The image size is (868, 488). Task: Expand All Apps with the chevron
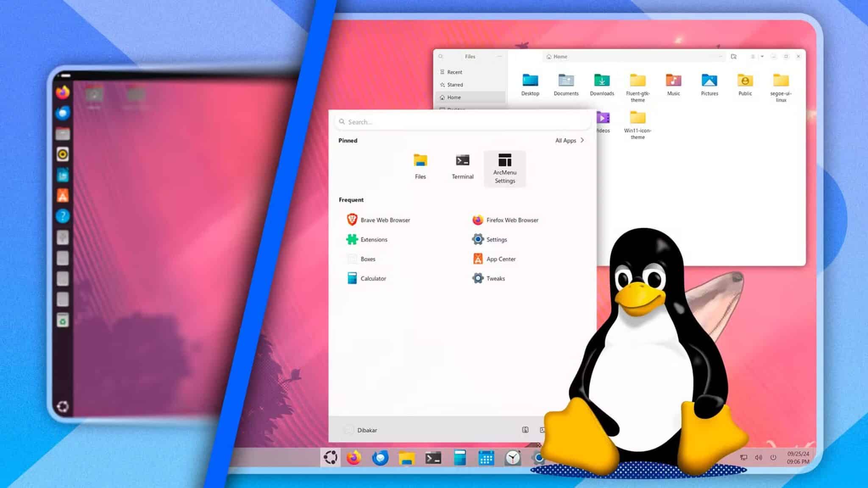(x=582, y=140)
